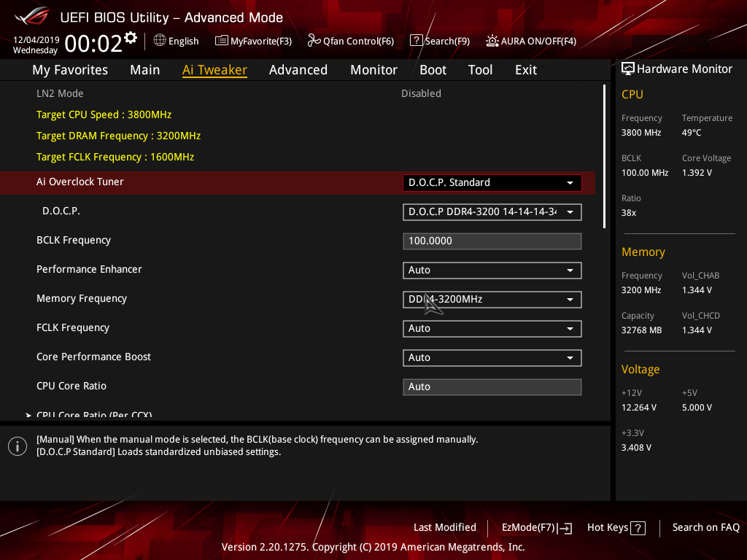Switch to Monitor tab
Image resolution: width=747 pixels, height=560 pixels.
coord(373,70)
